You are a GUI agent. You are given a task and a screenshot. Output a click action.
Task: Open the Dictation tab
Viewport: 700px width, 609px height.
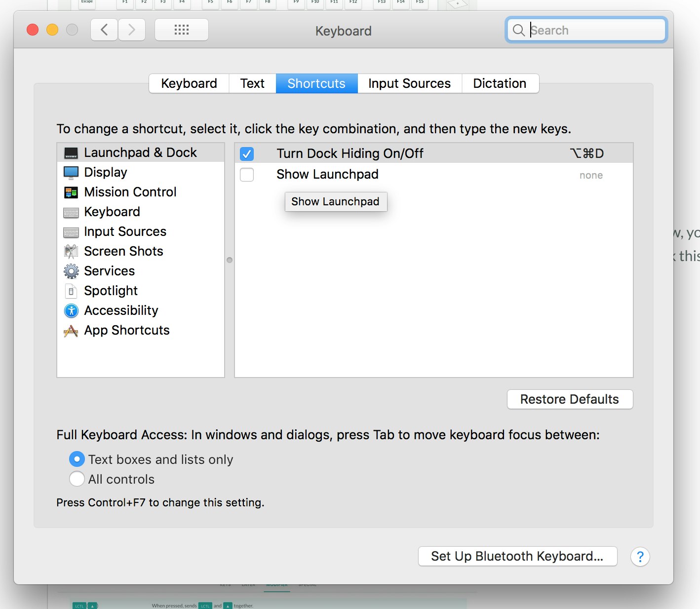500,83
